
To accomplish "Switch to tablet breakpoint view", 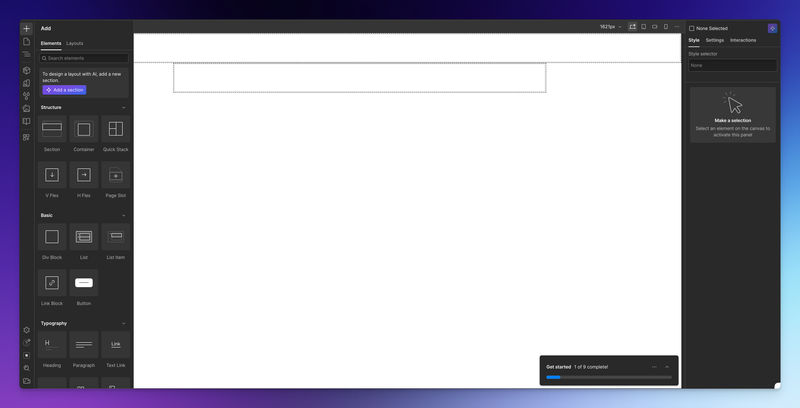I will coord(644,27).
